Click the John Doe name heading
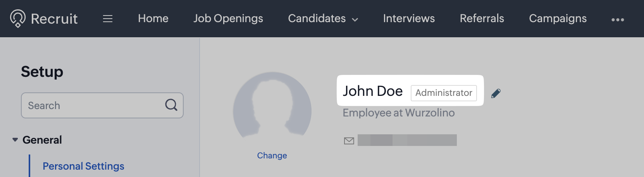Viewport: 644px width, 177px height. (373, 91)
